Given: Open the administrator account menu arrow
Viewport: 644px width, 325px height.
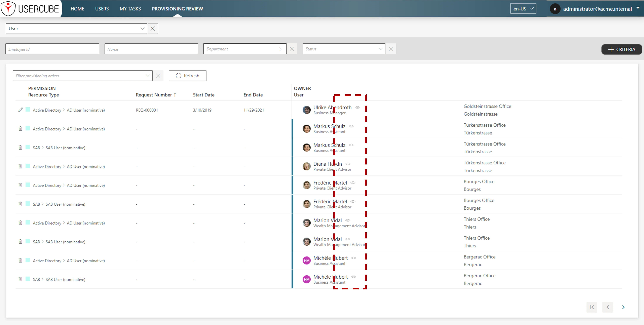Looking at the screenshot, I should pos(638,8).
